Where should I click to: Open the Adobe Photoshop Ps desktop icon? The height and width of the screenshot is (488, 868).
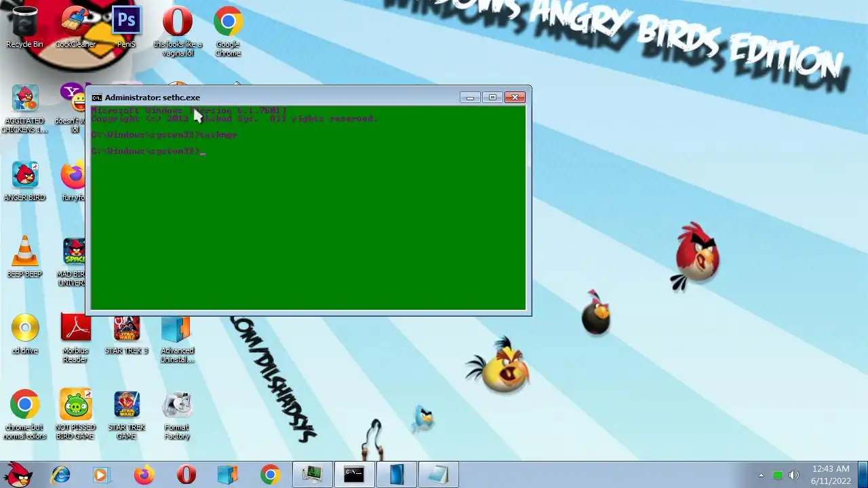coord(126,27)
